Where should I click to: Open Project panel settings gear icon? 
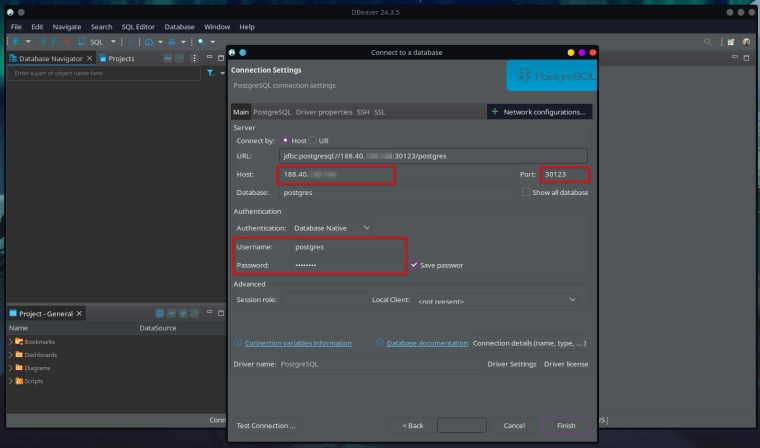point(159,313)
